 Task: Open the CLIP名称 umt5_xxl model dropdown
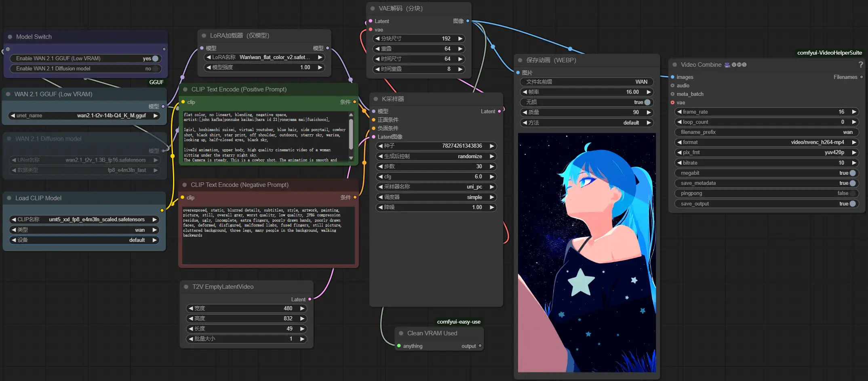tap(84, 220)
